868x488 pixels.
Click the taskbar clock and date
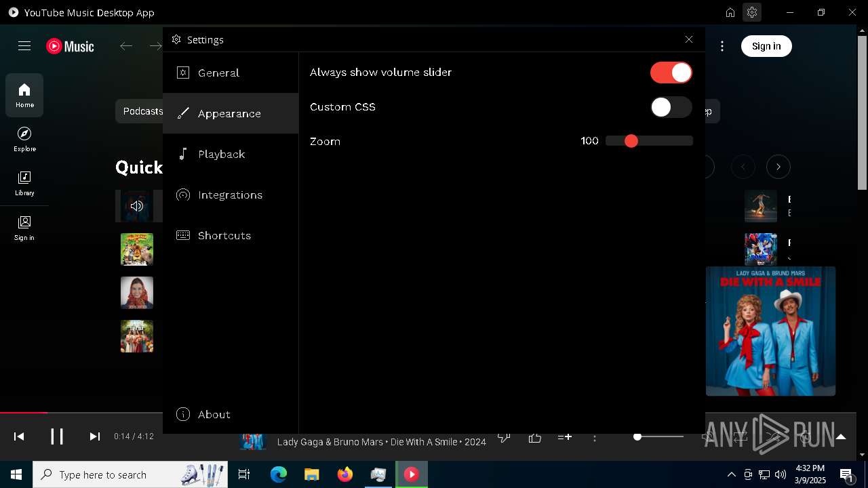pyautogui.click(x=810, y=474)
